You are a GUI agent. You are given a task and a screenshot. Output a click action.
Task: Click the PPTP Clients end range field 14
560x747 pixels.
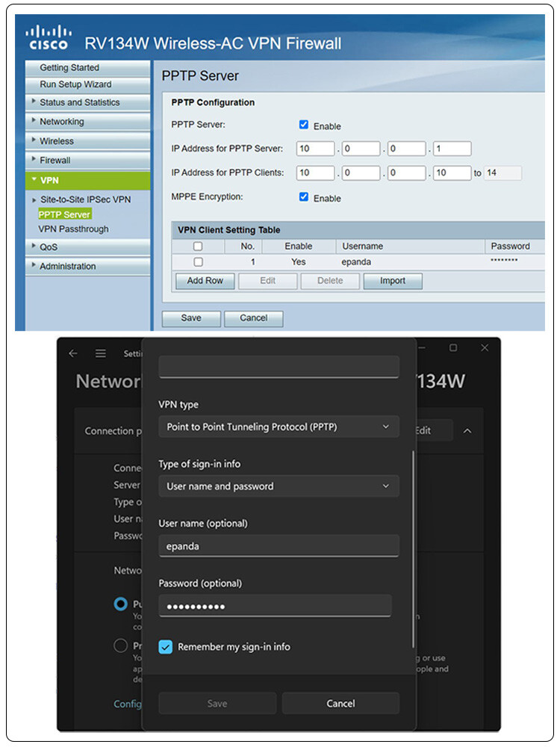pyautogui.click(x=503, y=173)
